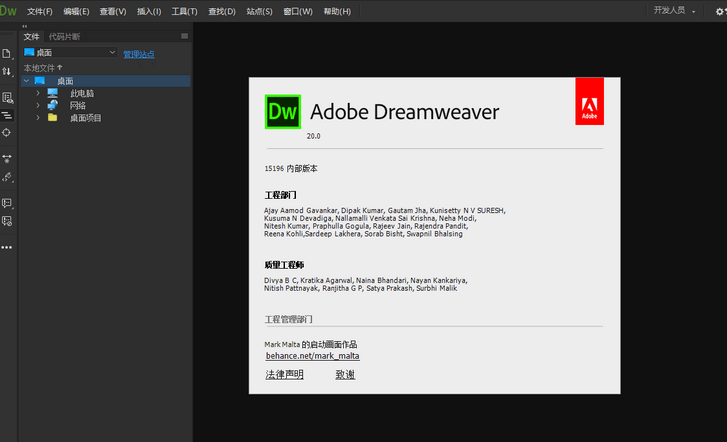Click the Adobe red logo in About dialog
727x442 pixels.
coord(589,101)
